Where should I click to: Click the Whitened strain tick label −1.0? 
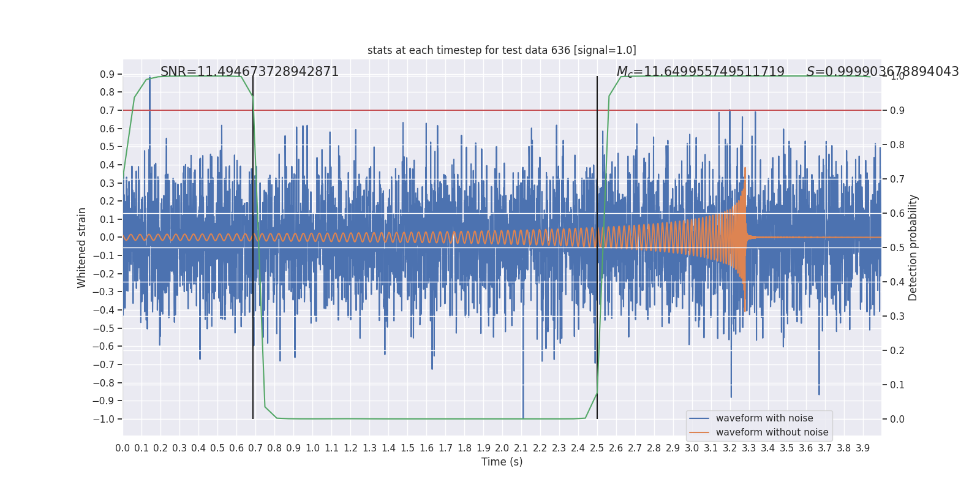(104, 420)
